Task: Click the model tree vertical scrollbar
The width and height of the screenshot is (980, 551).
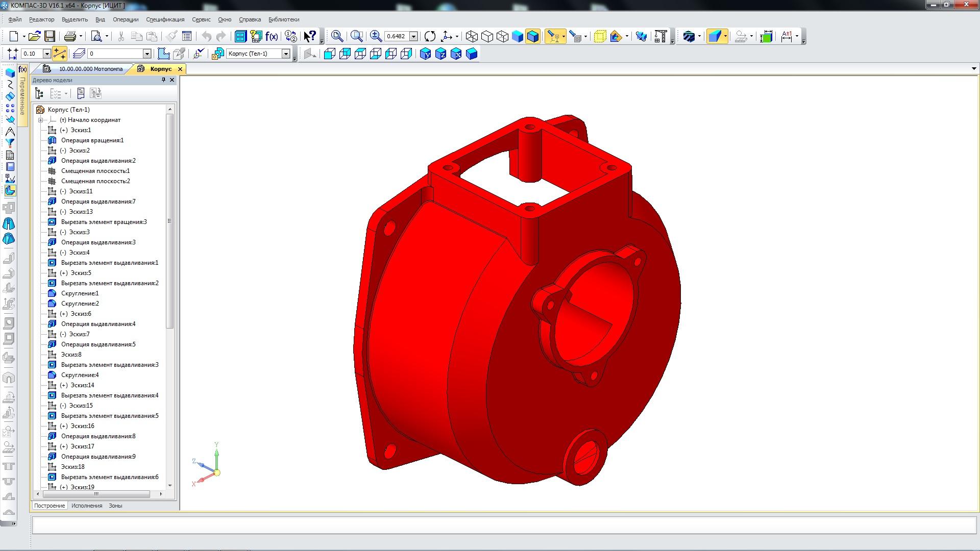Action: coord(170,221)
